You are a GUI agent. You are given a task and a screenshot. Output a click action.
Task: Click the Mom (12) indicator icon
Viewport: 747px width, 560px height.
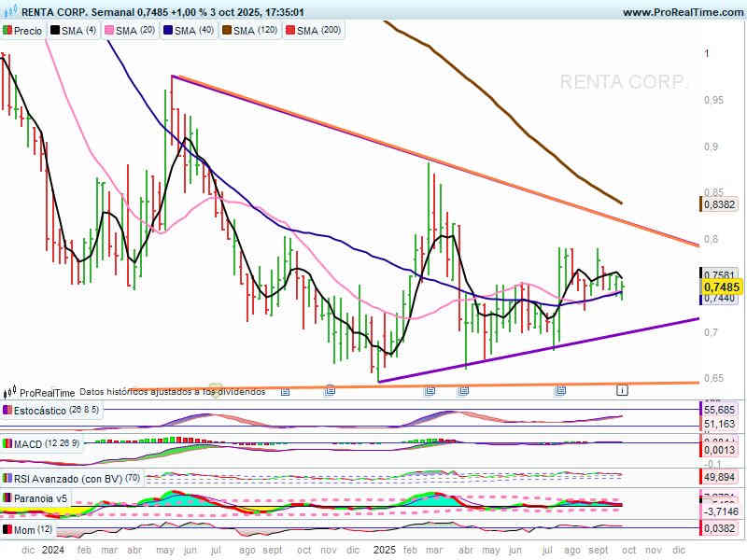(x=7, y=530)
